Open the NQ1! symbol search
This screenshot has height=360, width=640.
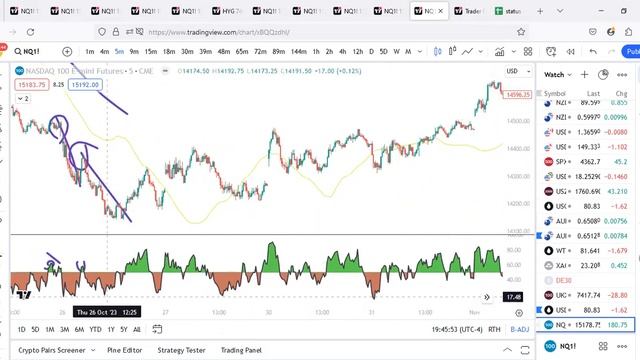27,51
